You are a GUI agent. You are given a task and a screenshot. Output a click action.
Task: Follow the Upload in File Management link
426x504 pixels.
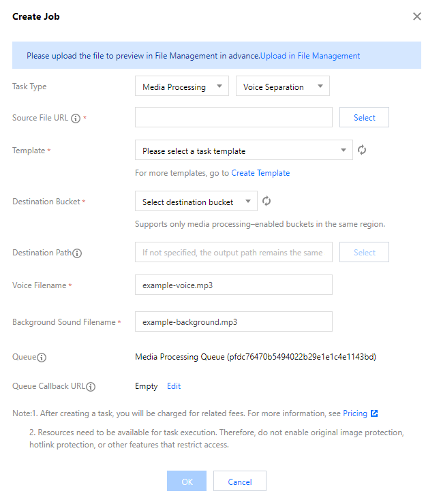(x=310, y=56)
